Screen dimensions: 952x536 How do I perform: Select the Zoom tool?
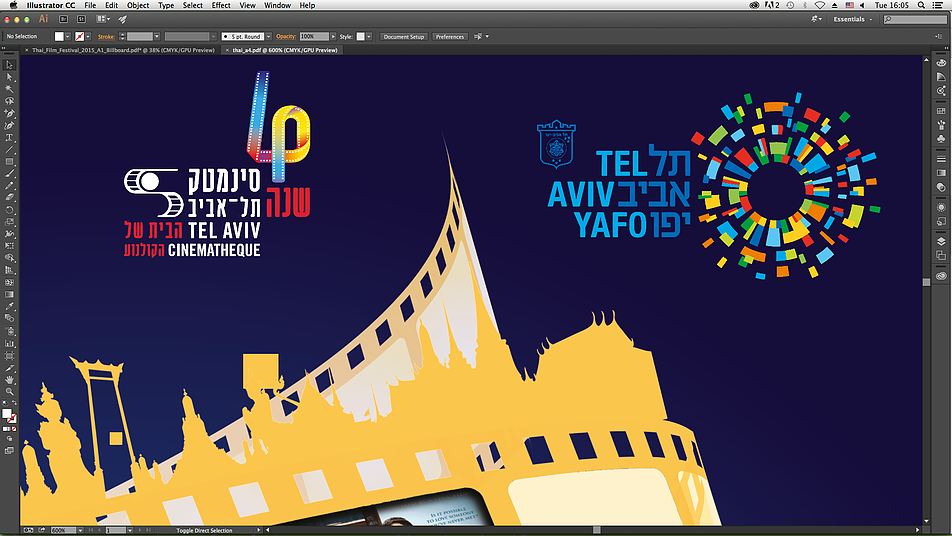(x=9, y=392)
